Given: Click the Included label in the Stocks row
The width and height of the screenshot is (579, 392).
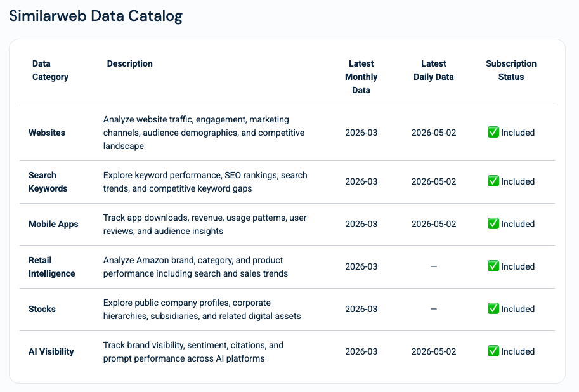Looking at the screenshot, I should 517,309.
